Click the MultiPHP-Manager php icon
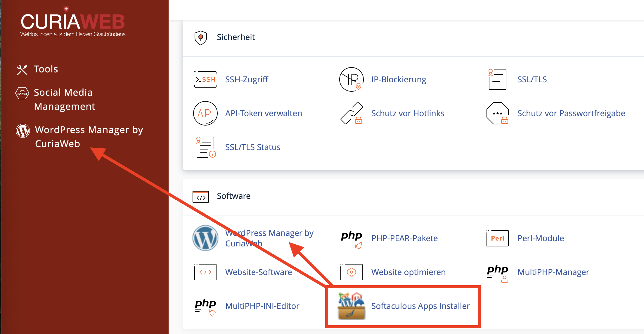The height and width of the screenshot is (334, 644). 498,273
